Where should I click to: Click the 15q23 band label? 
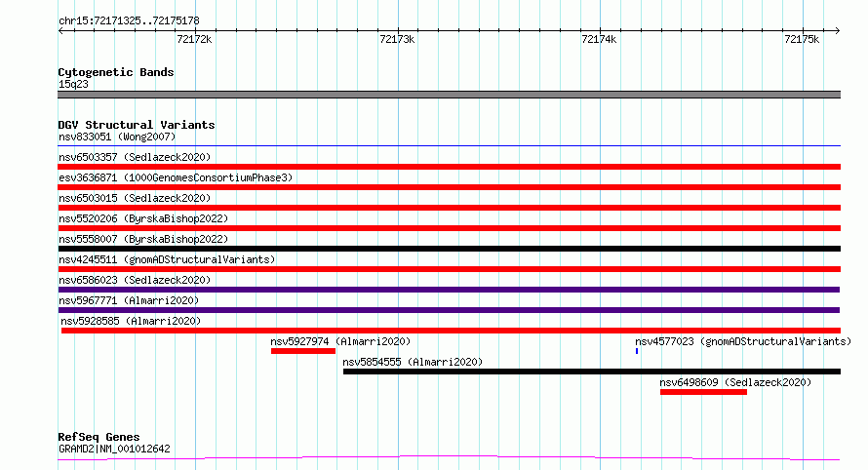[73, 84]
